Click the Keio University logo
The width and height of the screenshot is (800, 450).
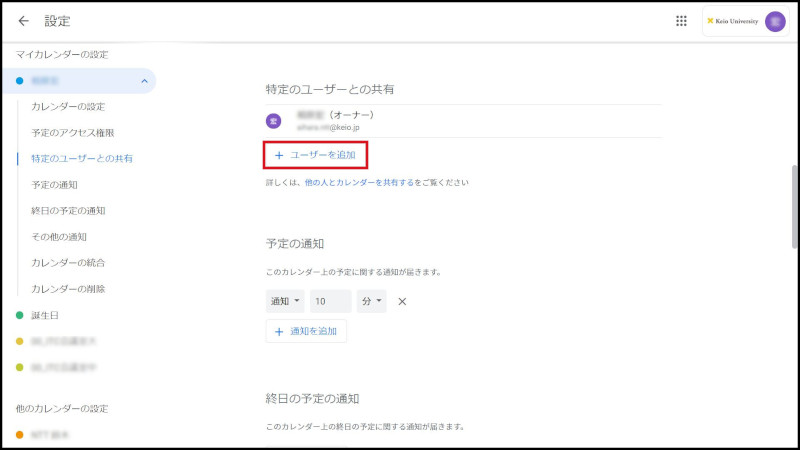pos(733,21)
